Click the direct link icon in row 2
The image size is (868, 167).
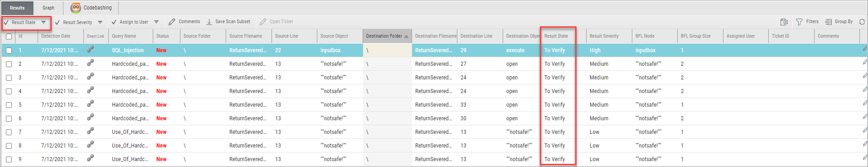(91, 63)
